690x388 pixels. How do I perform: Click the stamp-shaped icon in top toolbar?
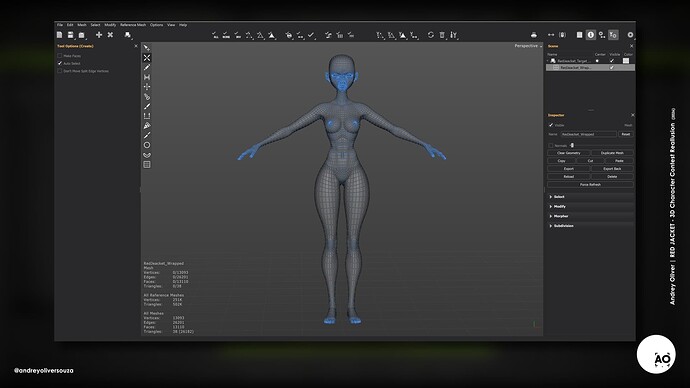[534, 35]
